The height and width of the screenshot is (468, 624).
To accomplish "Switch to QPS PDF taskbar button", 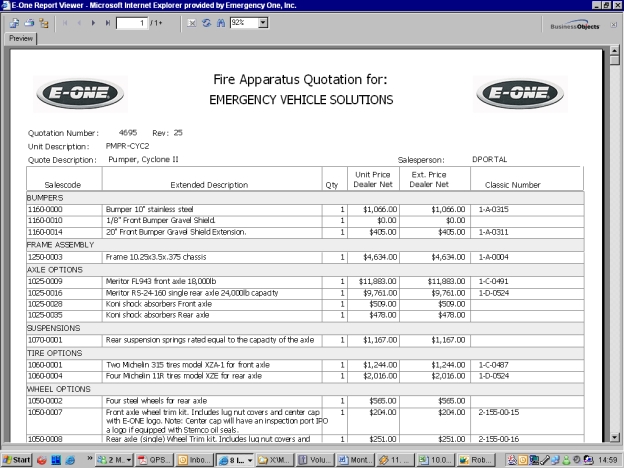I will pyautogui.click(x=154, y=460).
